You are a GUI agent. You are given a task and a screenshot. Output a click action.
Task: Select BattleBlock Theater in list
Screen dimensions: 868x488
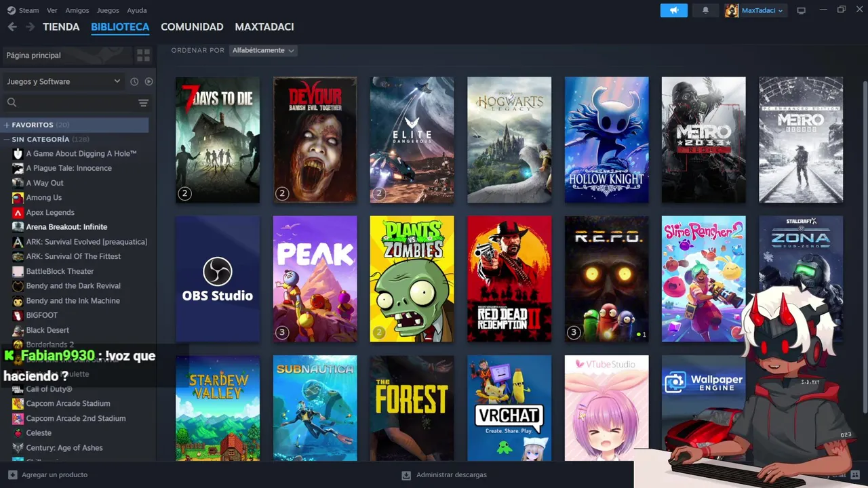pos(60,271)
